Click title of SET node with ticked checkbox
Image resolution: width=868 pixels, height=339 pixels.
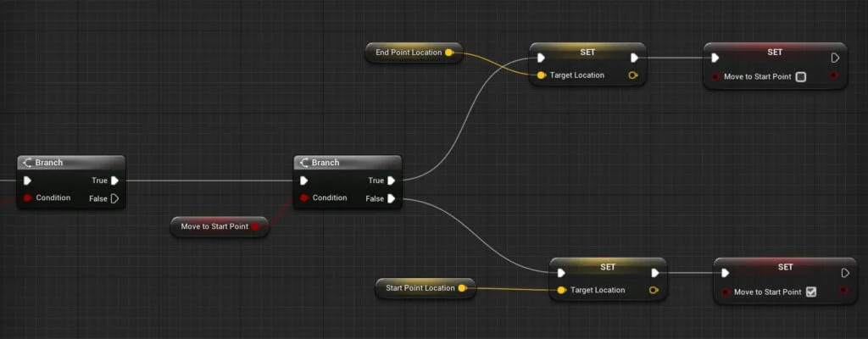pos(785,267)
